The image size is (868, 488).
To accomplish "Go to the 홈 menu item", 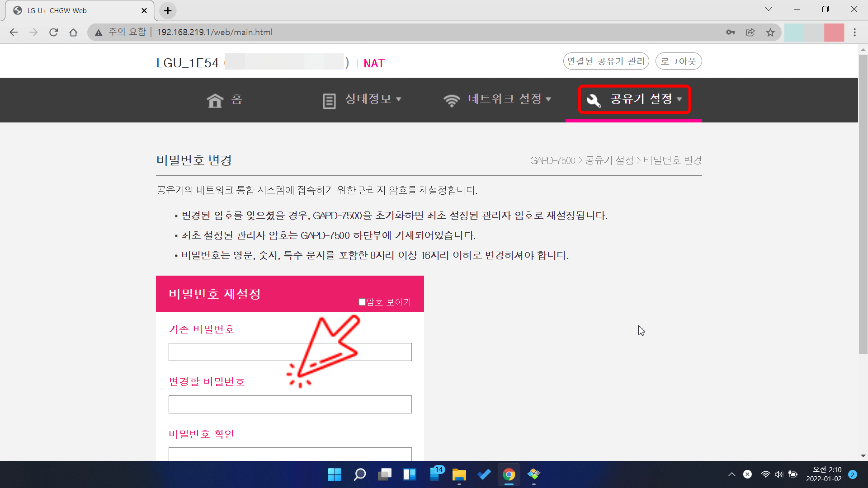I will pyautogui.click(x=237, y=99).
